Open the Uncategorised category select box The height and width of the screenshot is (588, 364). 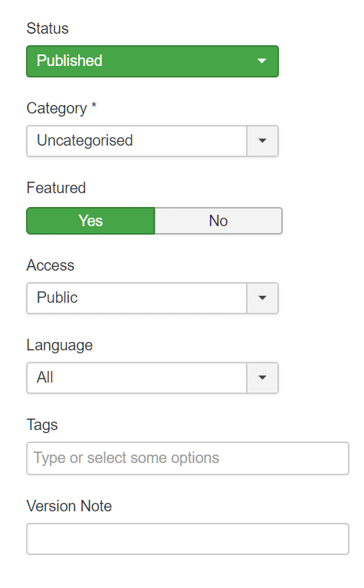coord(152,141)
